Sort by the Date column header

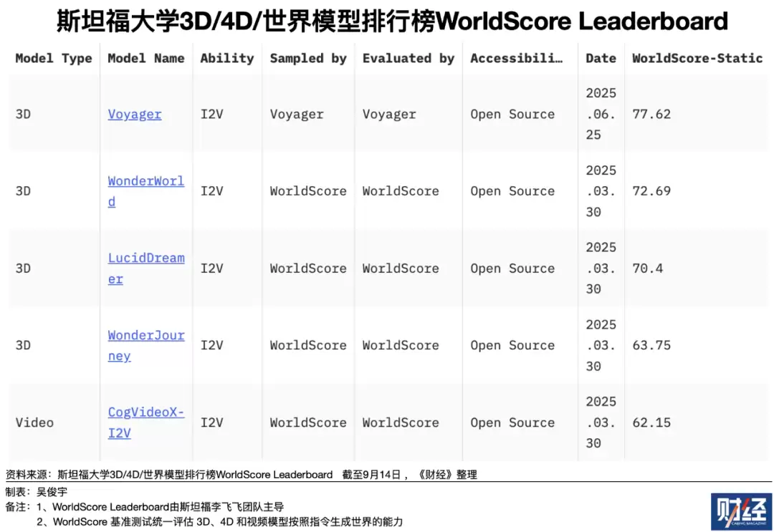pos(601,58)
